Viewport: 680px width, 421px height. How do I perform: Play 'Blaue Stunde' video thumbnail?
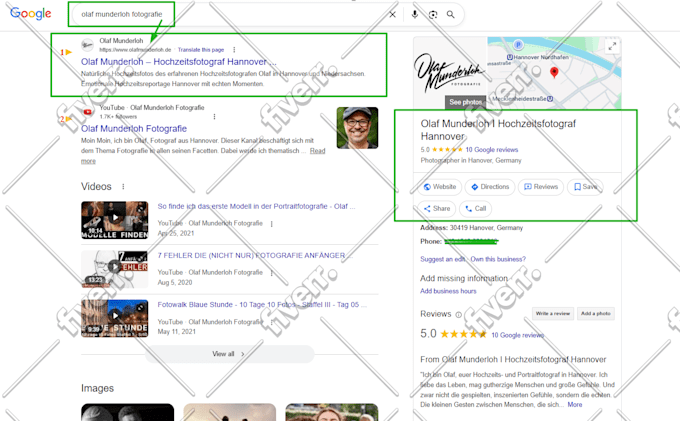tap(114, 318)
